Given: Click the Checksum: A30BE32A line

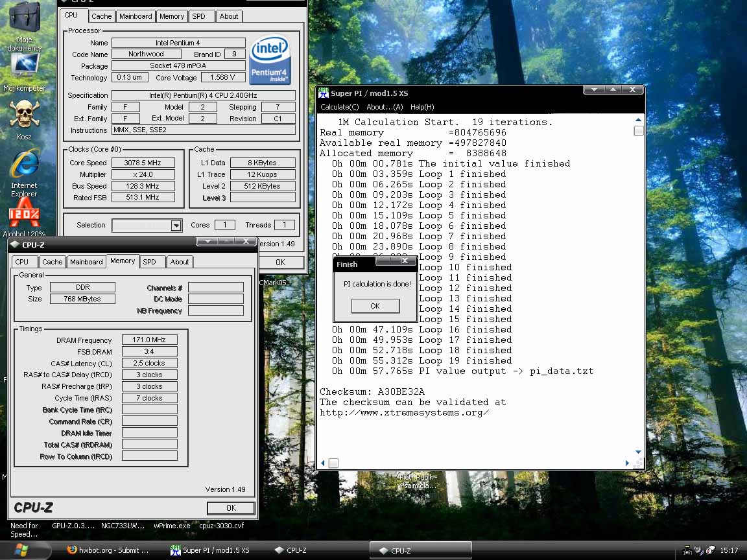Looking at the screenshot, I should point(372,391).
